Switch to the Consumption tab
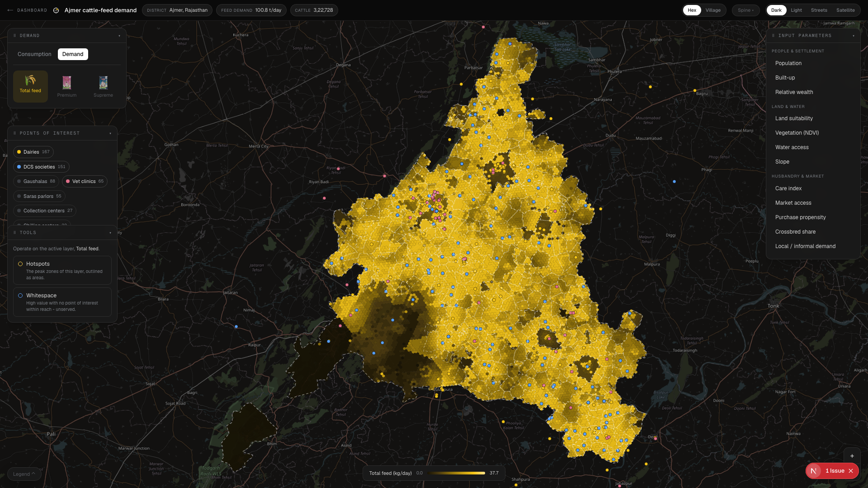 pyautogui.click(x=34, y=54)
